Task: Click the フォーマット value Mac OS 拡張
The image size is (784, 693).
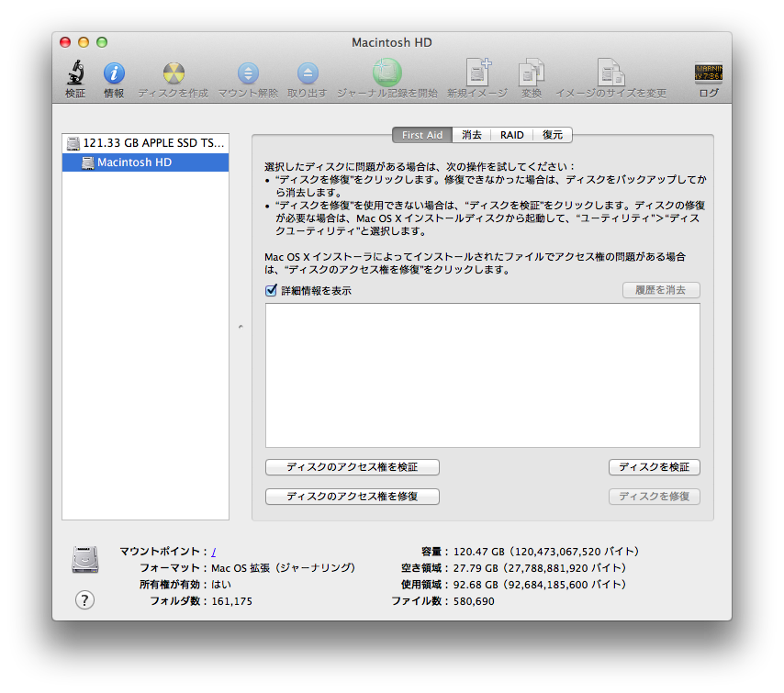Action: click(284, 568)
